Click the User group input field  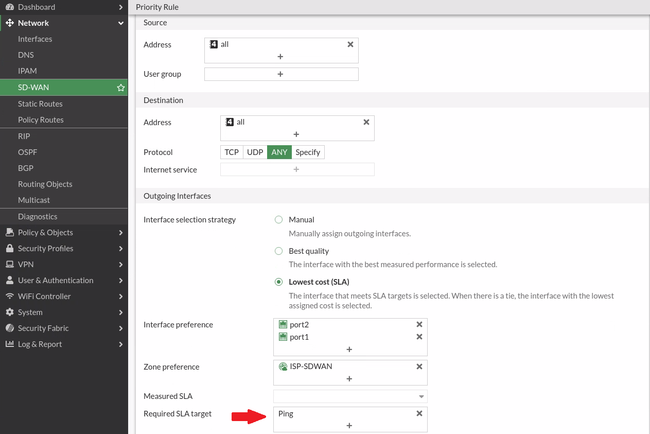pos(281,74)
